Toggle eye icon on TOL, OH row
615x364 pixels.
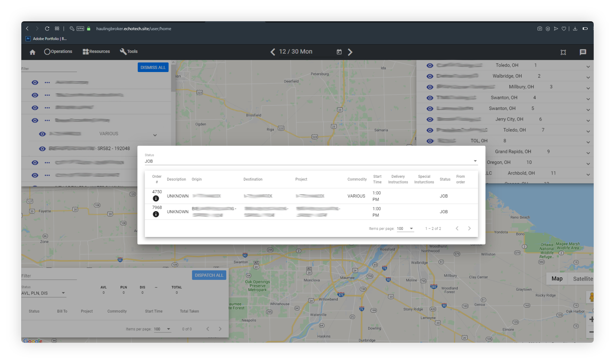(430, 141)
